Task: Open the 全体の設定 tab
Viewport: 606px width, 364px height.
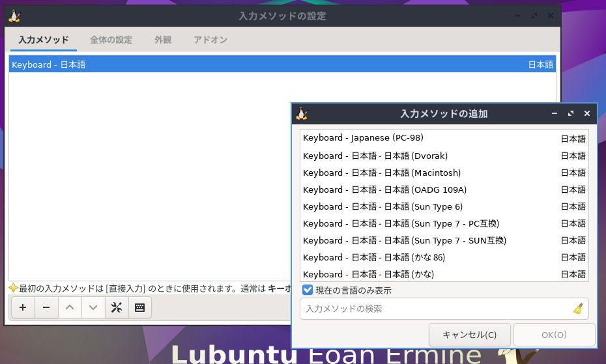Action: (111, 40)
